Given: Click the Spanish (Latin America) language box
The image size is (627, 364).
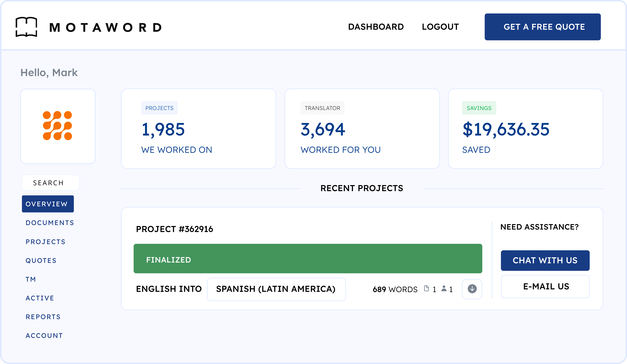Looking at the screenshot, I should (276, 289).
